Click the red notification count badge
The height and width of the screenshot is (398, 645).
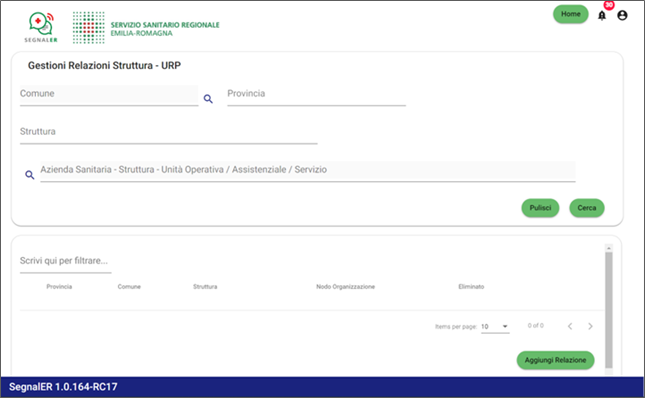[609, 5]
